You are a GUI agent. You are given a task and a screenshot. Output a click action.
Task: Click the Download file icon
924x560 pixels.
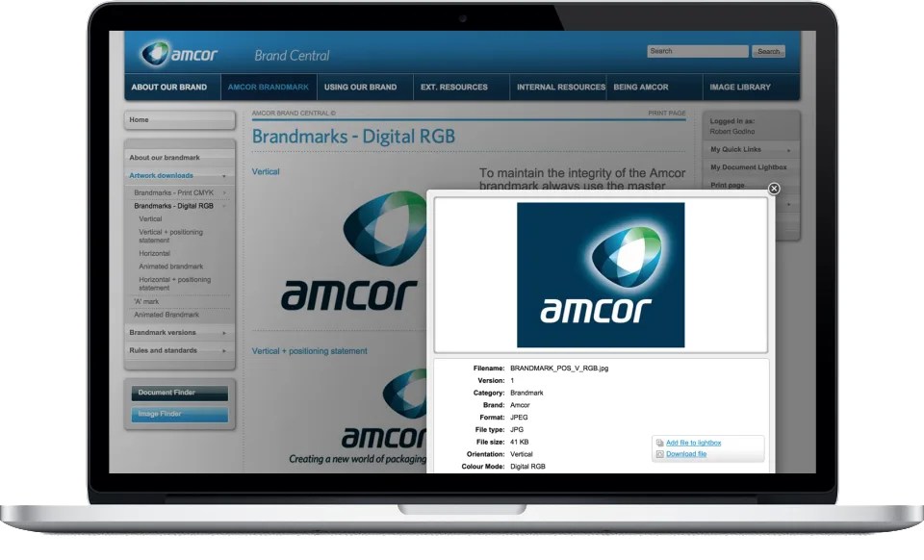(659, 454)
